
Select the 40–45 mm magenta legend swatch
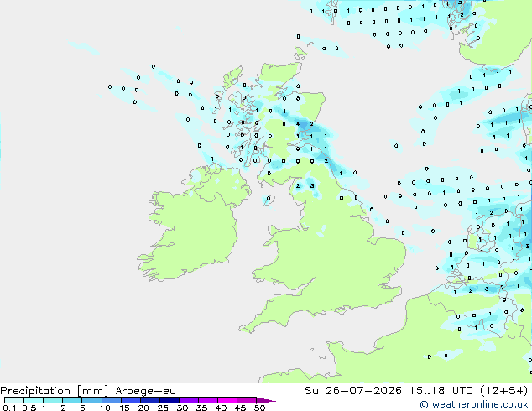point(227,400)
